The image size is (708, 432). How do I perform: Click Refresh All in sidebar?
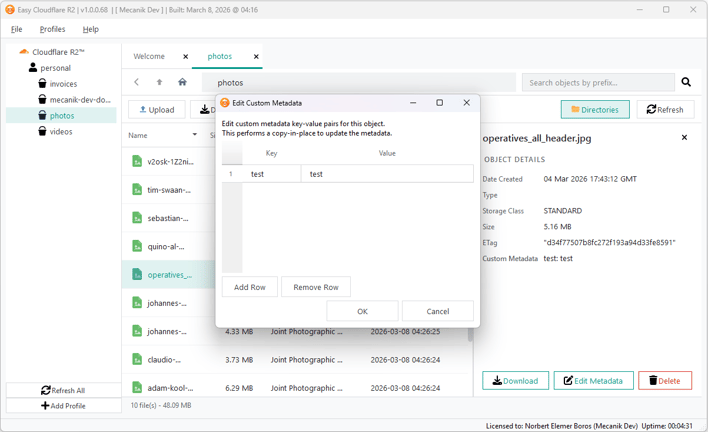coord(63,390)
